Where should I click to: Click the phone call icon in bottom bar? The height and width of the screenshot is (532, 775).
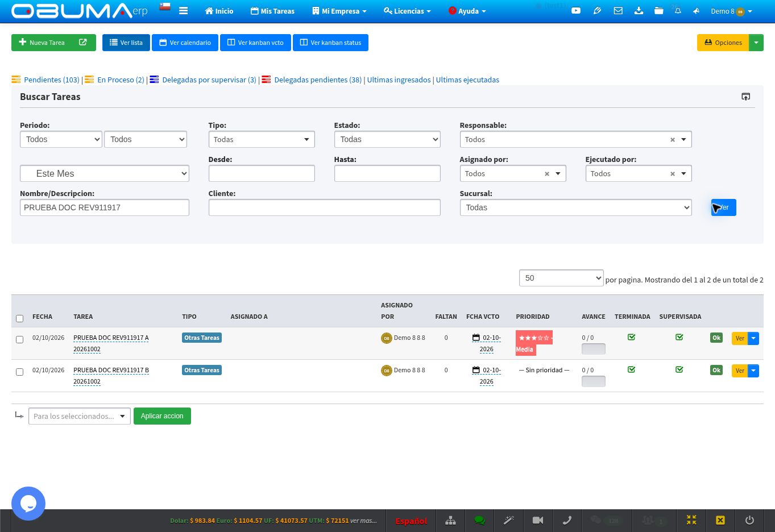coord(567,521)
